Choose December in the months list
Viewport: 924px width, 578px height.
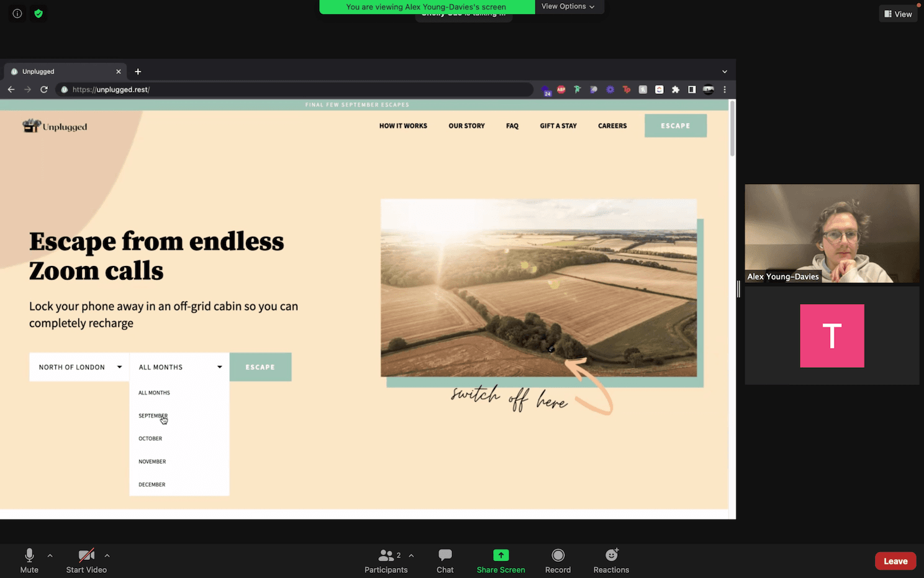[x=152, y=485]
